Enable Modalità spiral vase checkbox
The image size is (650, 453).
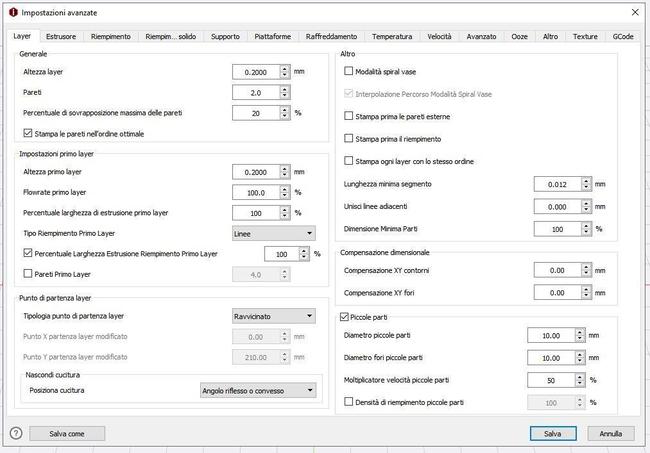[x=349, y=72]
